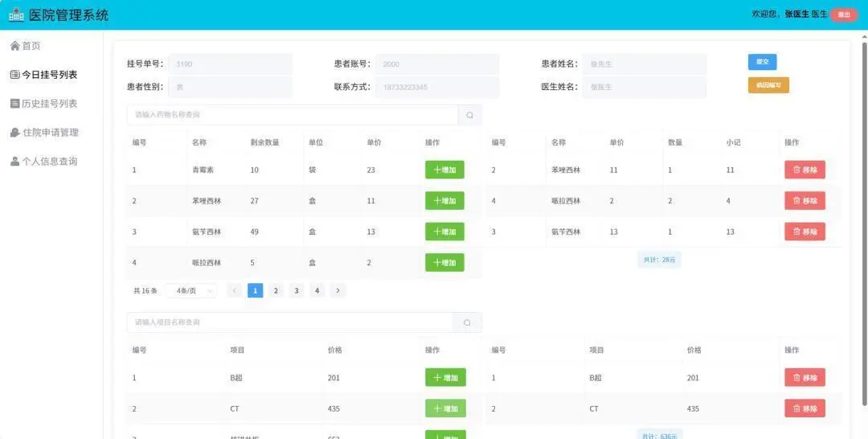Image resolution: width=868 pixels, height=439 pixels.
Task: Remove 苯唑西林 from selected drugs
Action: 805,170
